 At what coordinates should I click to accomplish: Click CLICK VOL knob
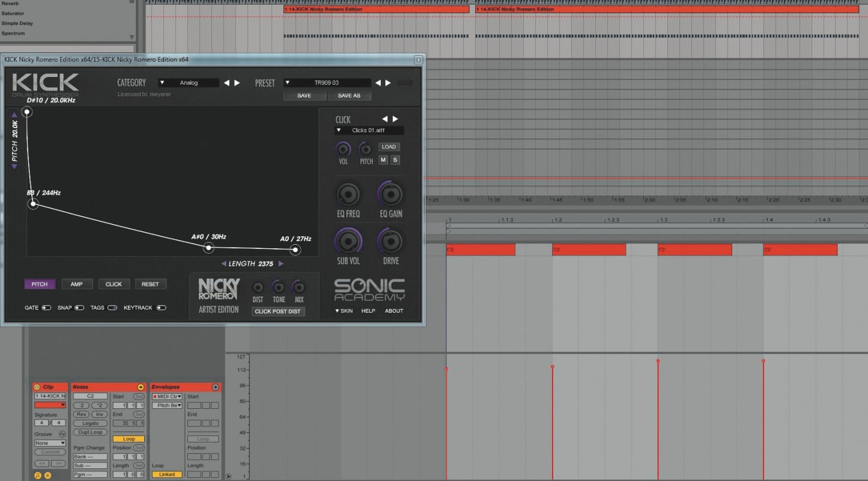point(343,149)
